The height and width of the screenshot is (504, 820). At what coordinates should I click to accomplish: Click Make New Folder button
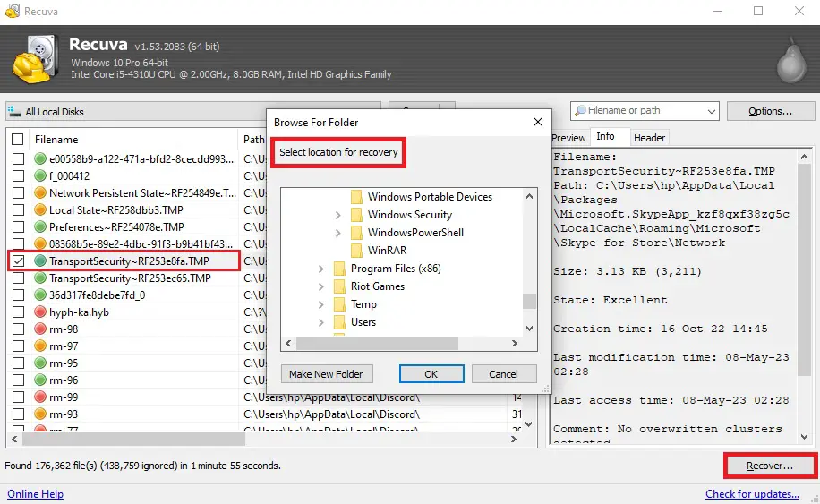coord(327,374)
